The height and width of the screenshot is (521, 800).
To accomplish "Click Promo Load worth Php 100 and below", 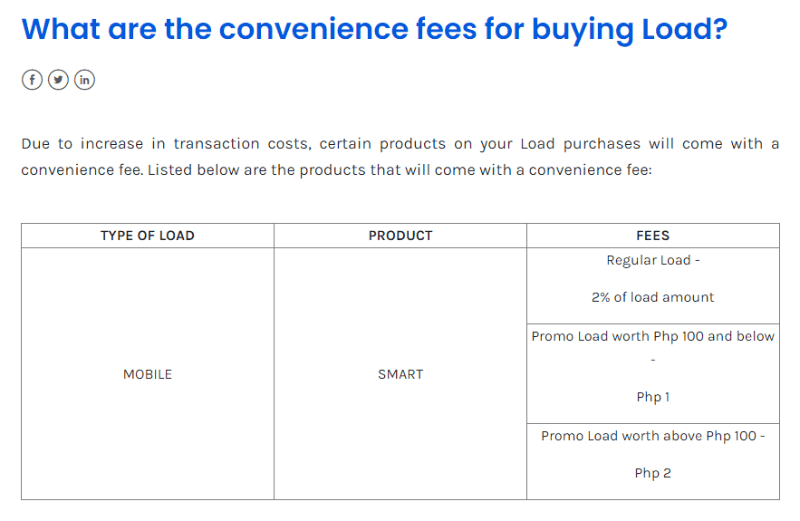I will point(653,336).
